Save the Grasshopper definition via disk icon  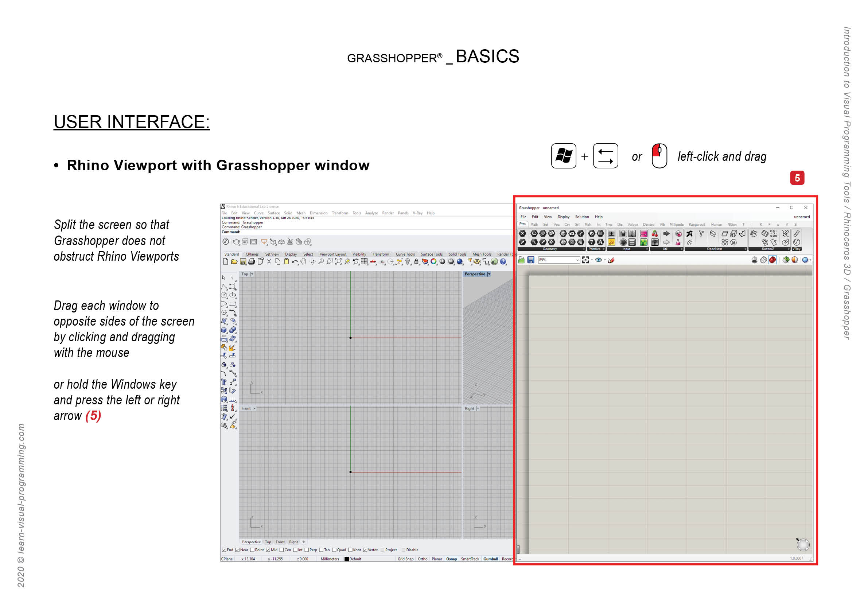point(532,260)
